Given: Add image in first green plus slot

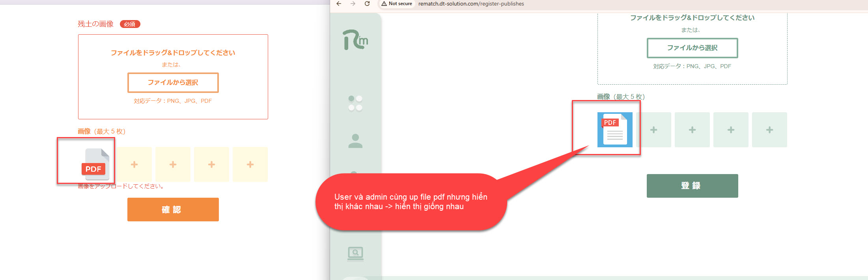Looking at the screenshot, I should 653,130.
